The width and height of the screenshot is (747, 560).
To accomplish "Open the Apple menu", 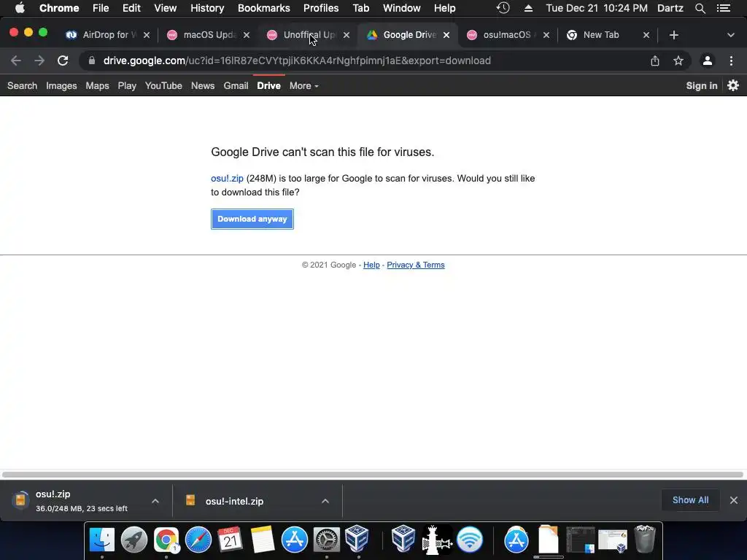I will (20, 8).
